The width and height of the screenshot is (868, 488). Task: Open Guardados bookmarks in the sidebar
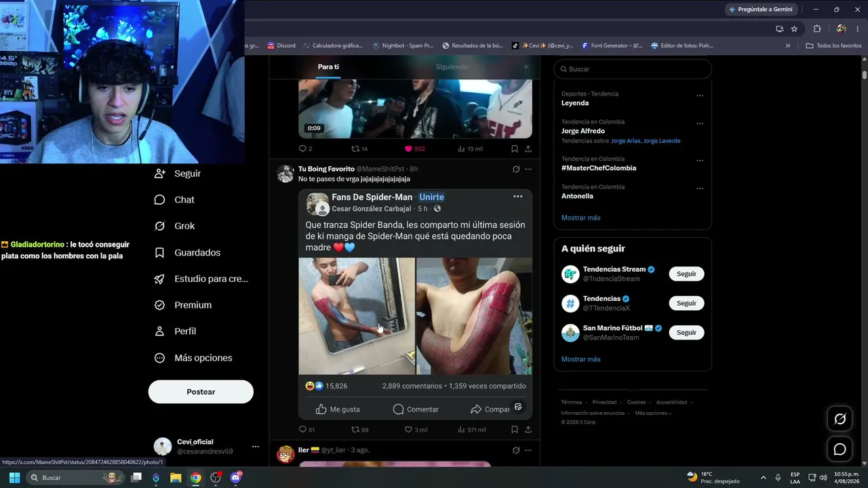point(187,252)
